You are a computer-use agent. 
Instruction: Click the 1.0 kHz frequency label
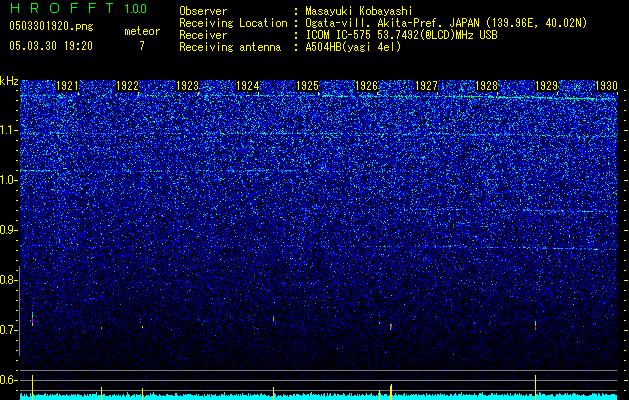[9, 180]
